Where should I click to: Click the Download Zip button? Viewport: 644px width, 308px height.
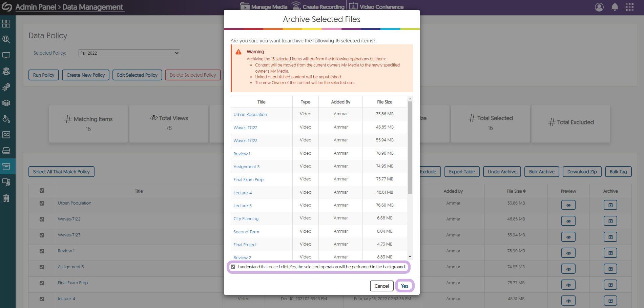click(x=582, y=172)
